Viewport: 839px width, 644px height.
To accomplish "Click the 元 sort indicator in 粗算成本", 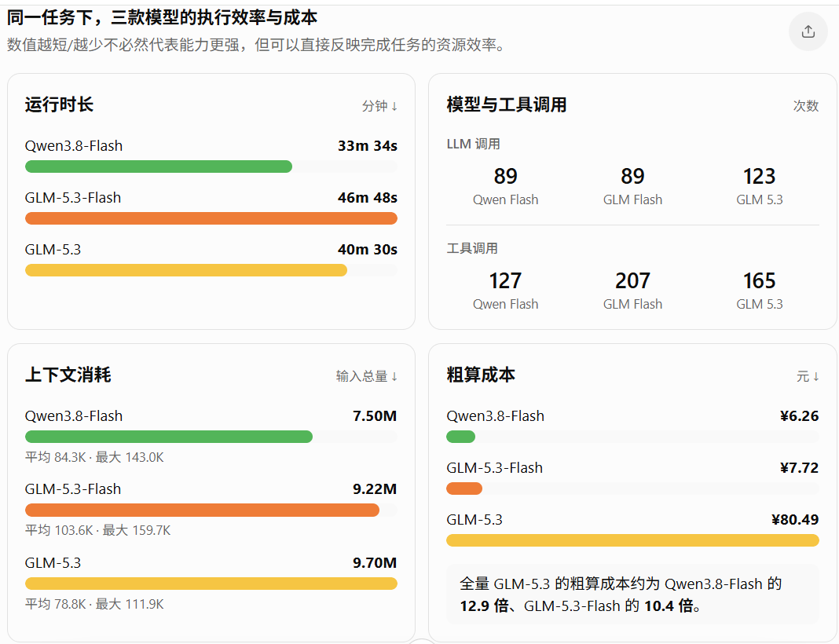I will coord(808,376).
